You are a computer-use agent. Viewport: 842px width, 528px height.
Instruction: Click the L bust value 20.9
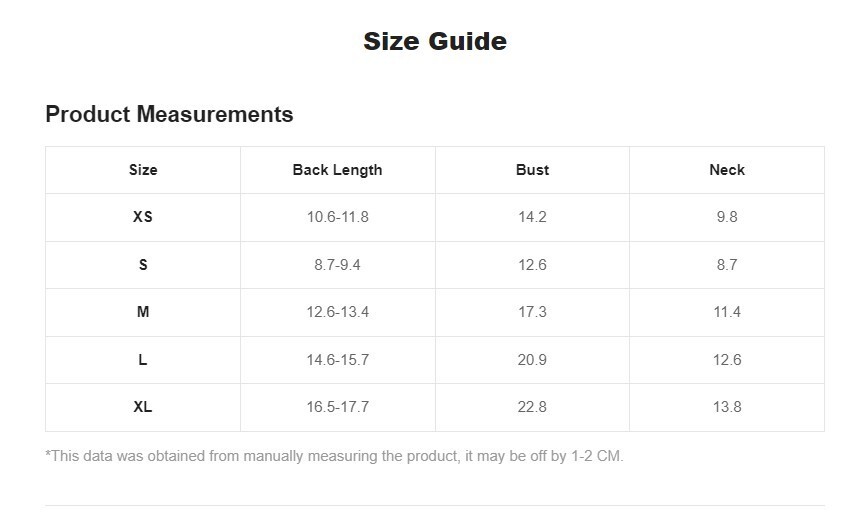(532, 360)
